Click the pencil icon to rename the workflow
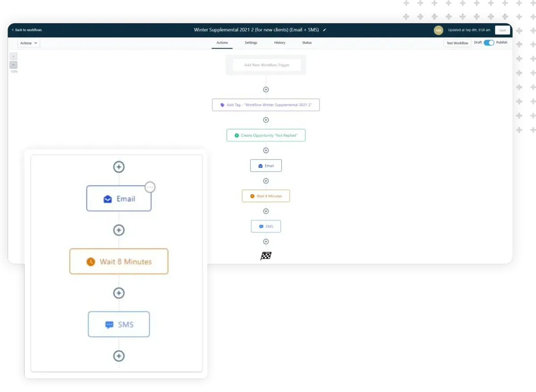 [324, 30]
